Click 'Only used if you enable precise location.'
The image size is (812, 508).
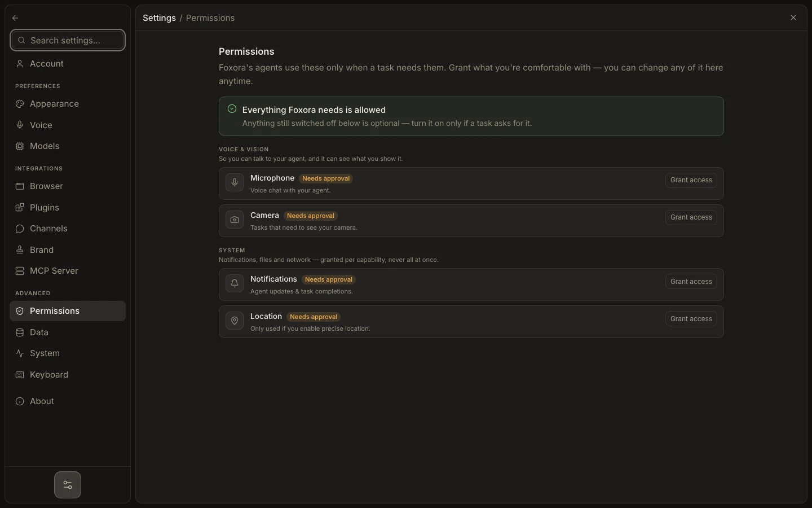pos(310,329)
